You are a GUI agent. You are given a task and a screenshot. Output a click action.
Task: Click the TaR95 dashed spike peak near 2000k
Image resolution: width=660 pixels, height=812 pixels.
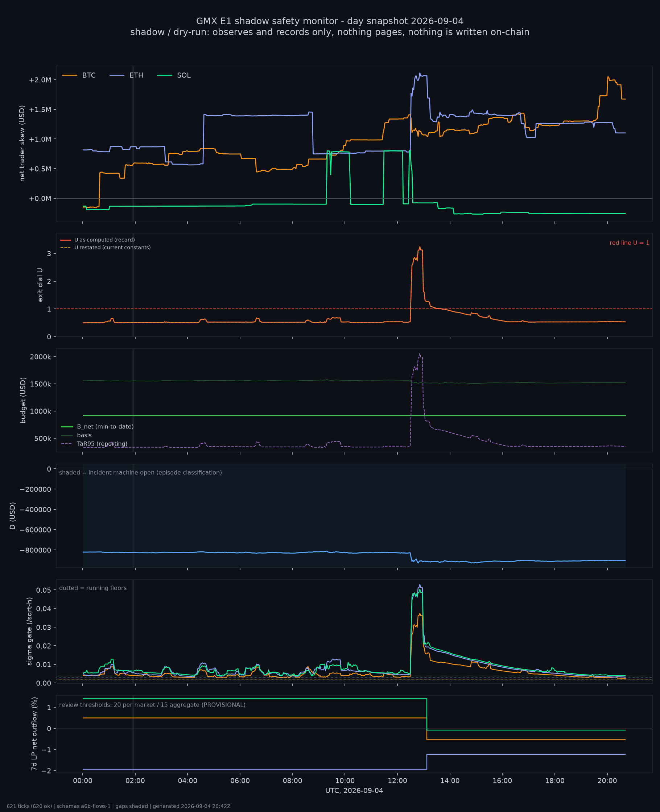[420, 354]
